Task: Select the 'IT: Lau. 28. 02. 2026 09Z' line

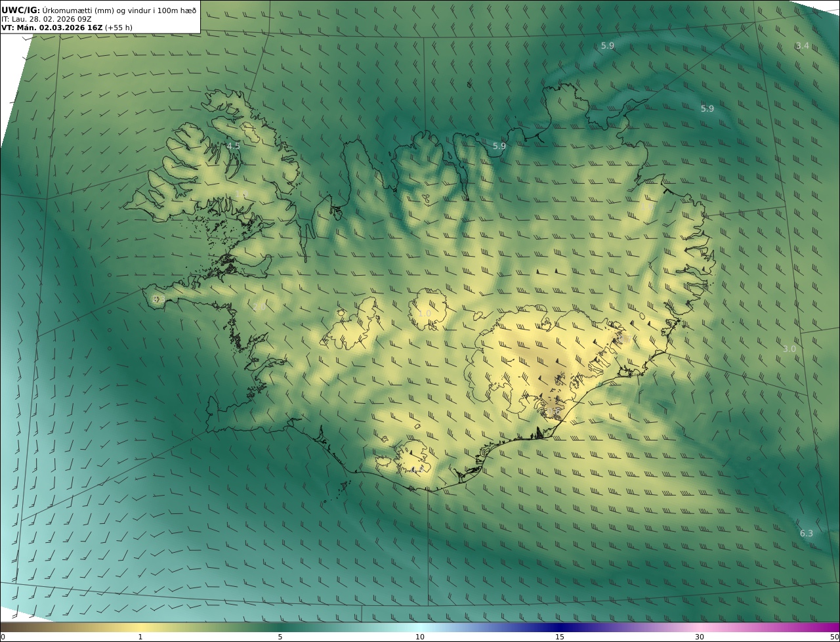Action: (x=46, y=19)
